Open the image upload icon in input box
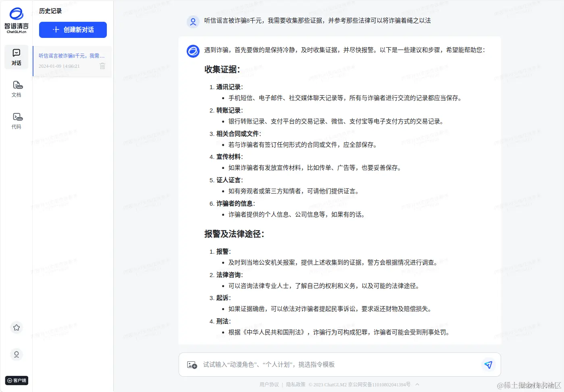Screen dimensions: 564x392 coord(192,364)
